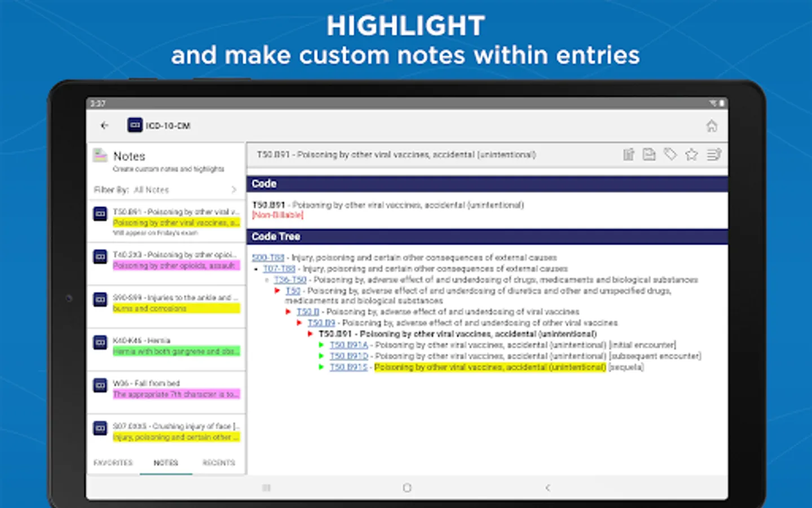Go back using the arrow icon

[104, 125]
